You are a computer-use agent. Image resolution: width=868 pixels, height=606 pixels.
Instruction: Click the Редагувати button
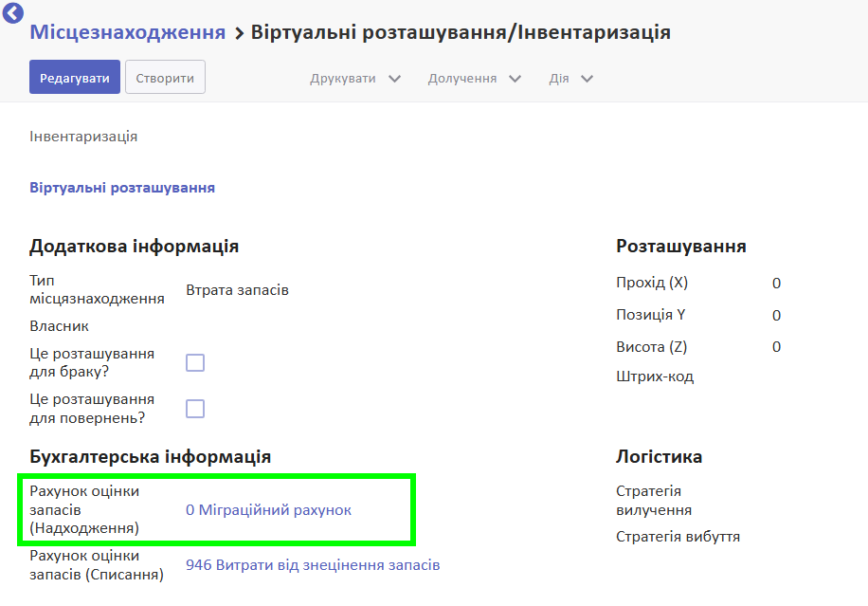coord(75,77)
